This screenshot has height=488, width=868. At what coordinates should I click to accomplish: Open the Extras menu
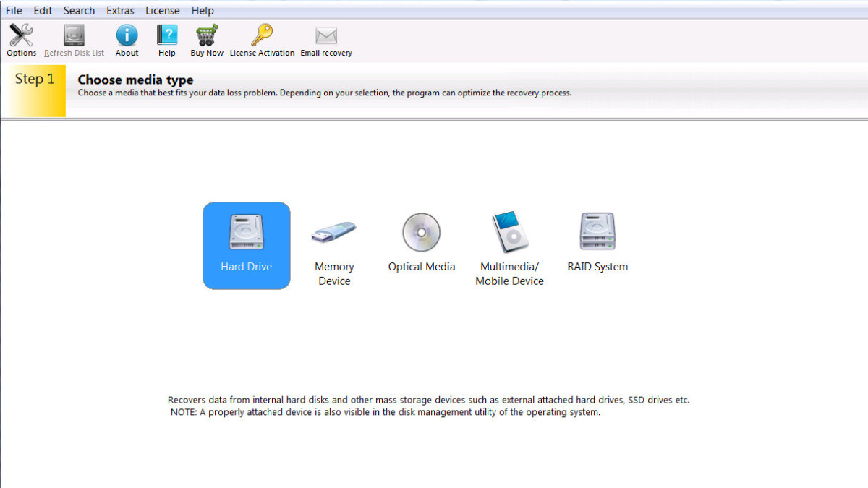click(x=120, y=11)
